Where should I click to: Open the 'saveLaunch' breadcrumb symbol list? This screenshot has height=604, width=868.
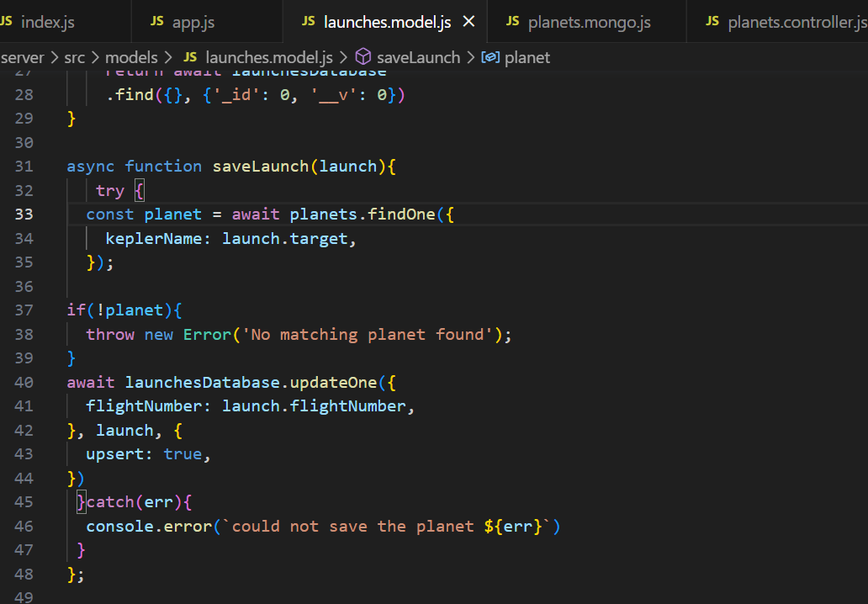(x=418, y=57)
